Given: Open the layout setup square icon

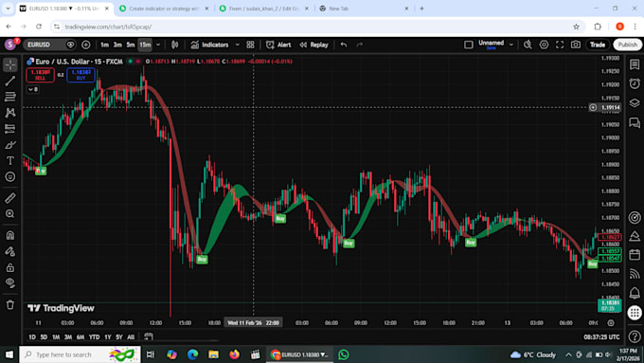Looking at the screenshot, I should [x=468, y=45].
